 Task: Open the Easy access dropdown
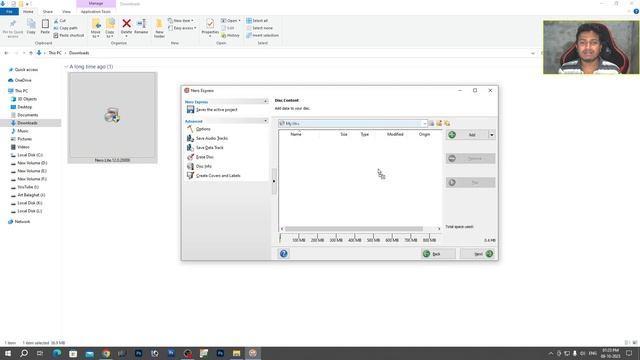coord(182,28)
